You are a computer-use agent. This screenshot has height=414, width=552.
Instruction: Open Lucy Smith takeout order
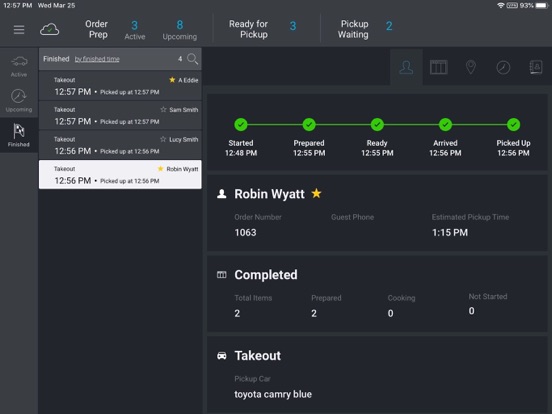[x=120, y=145]
